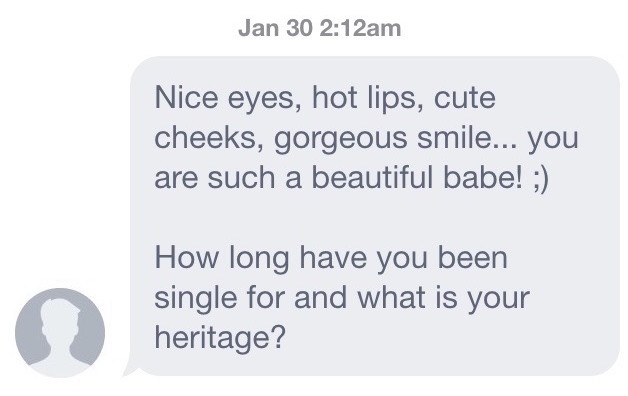628x396 pixels.
Task: Tap the Jan 30 2:12am timestamp
Action: click(320, 28)
